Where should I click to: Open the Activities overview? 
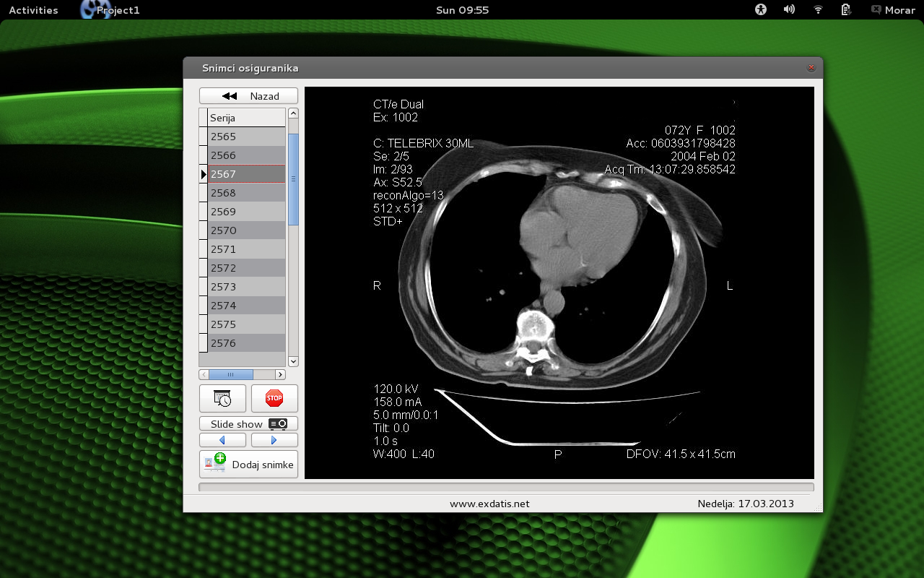coord(33,10)
